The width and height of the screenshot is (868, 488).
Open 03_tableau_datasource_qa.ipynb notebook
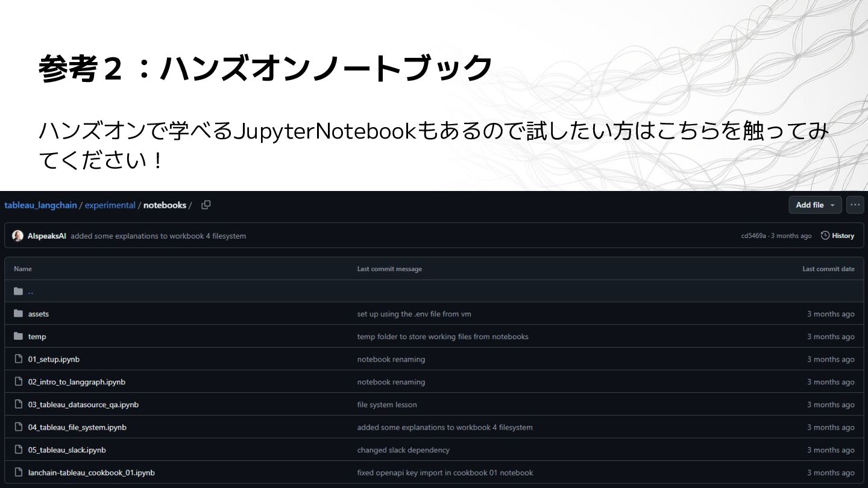coord(83,404)
